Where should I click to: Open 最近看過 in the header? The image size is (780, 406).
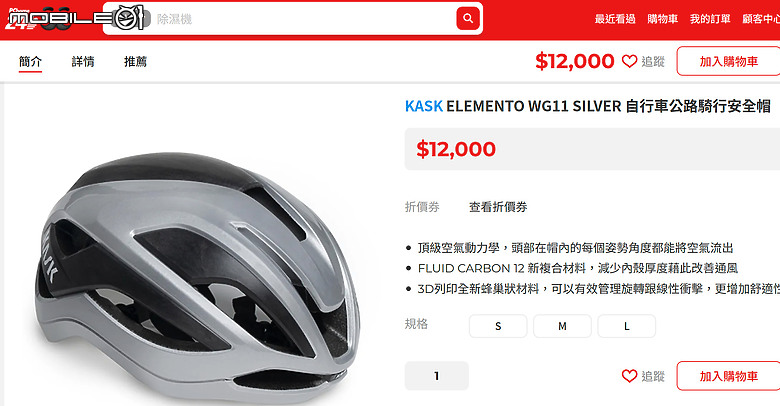point(615,19)
